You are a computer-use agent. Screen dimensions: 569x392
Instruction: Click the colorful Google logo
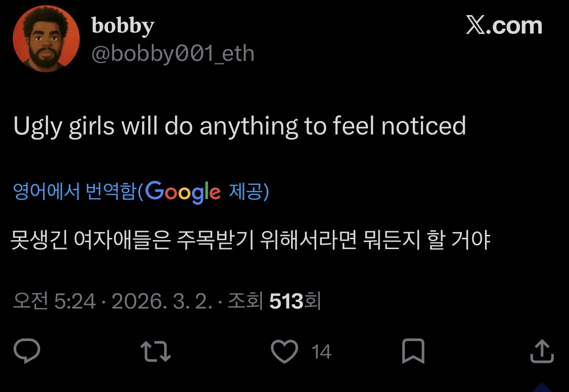pyautogui.click(x=183, y=192)
